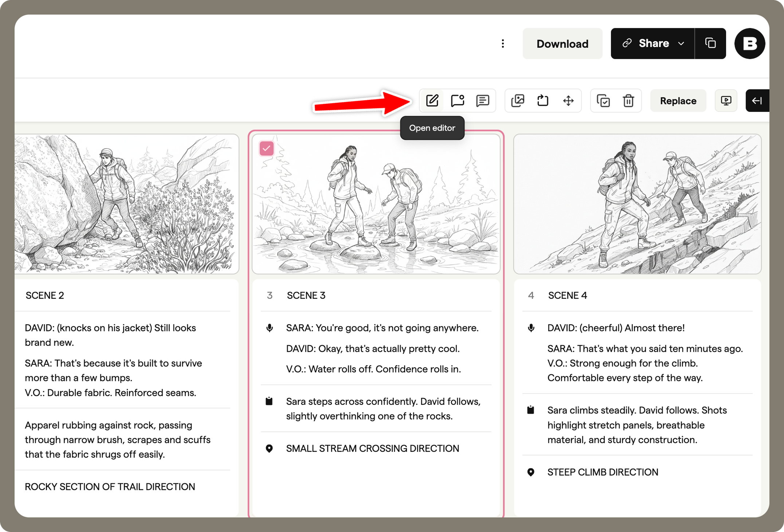Click the location pin beside STEEP CLIMB DIRECTION
The width and height of the screenshot is (784, 532).
pyautogui.click(x=530, y=472)
